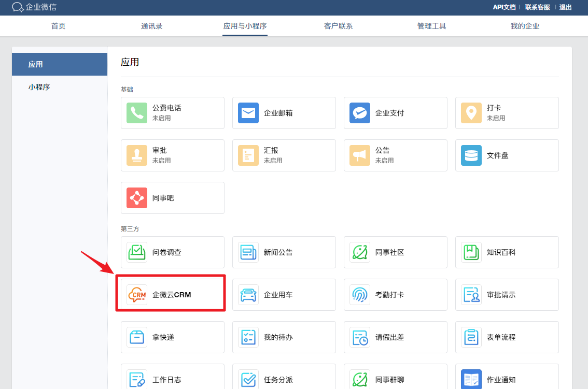
Task: Click the 联系客服 link
Action: pyautogui.click(x=537, y=7)
